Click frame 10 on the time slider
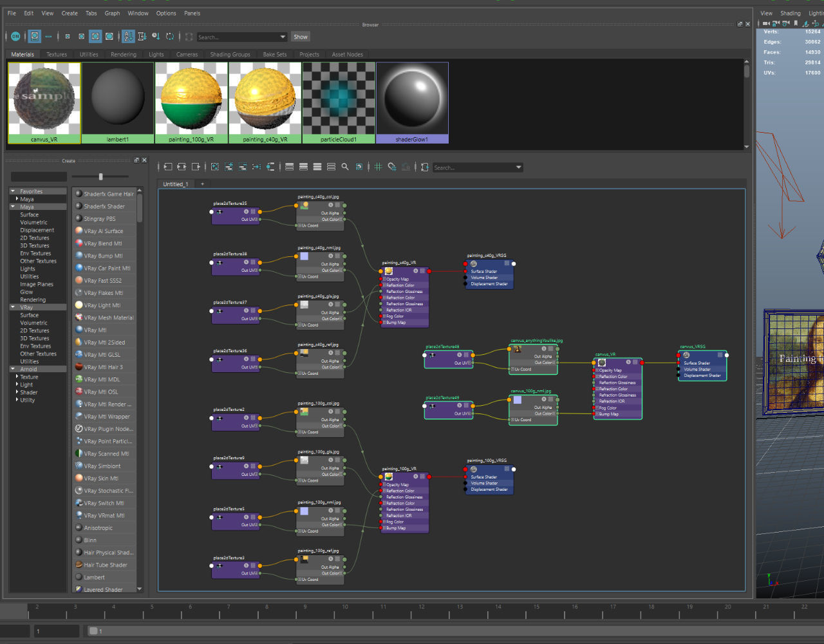This screenshot has width=824, height=644. coord(344,606)
